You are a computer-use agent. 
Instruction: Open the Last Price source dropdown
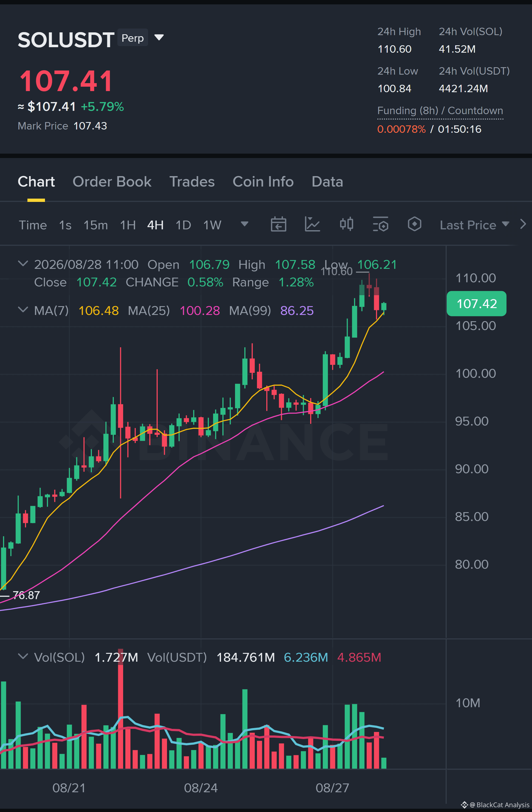point(474,225)
